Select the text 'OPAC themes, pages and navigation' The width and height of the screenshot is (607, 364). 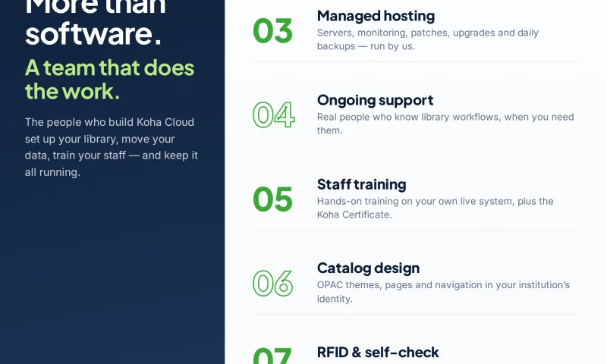point(399,285)
